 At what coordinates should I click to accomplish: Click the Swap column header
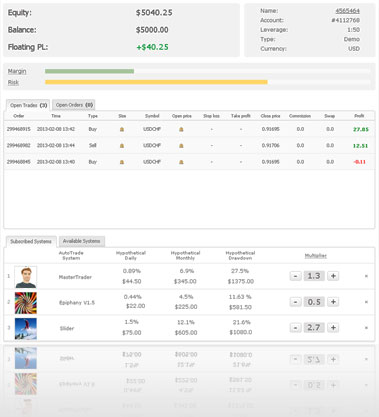click(x=330, y=116)
